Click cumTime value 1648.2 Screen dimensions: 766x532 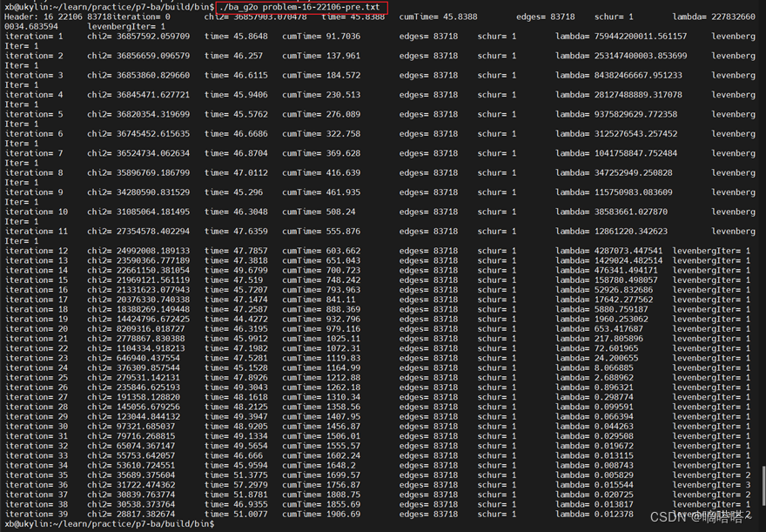point(341,466)
